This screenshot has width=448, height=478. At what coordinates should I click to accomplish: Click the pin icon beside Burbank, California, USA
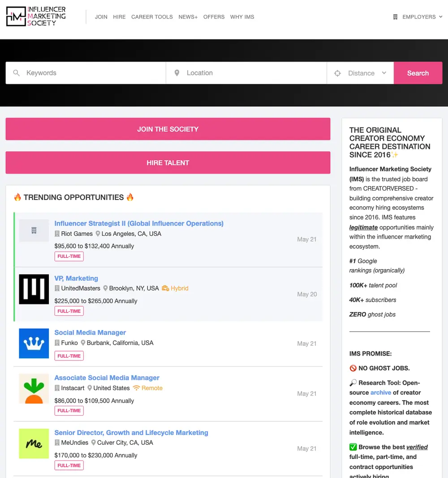click(x=83, y=343)
